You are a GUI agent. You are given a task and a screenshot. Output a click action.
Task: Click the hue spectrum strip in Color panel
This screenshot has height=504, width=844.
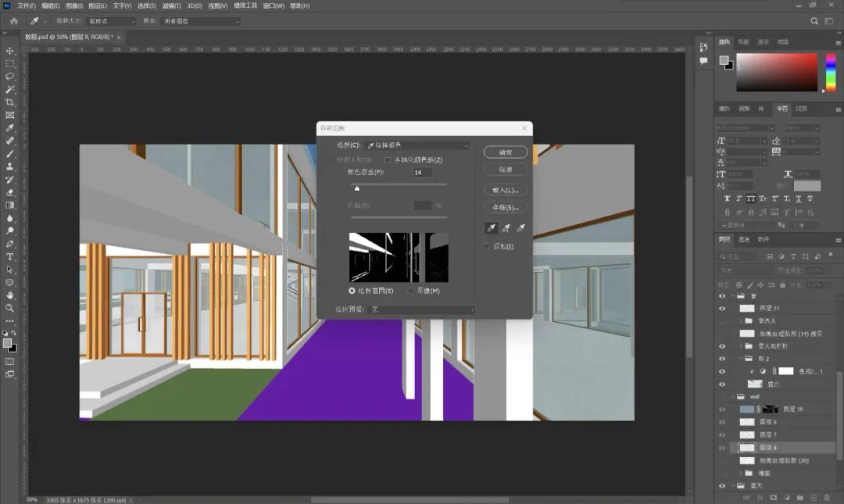point(831,72)
